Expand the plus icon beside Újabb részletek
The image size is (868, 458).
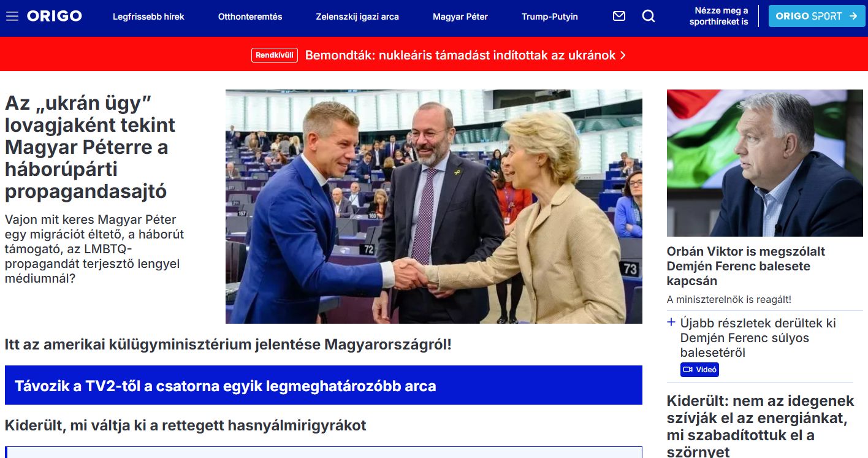(x=671, y=323)
